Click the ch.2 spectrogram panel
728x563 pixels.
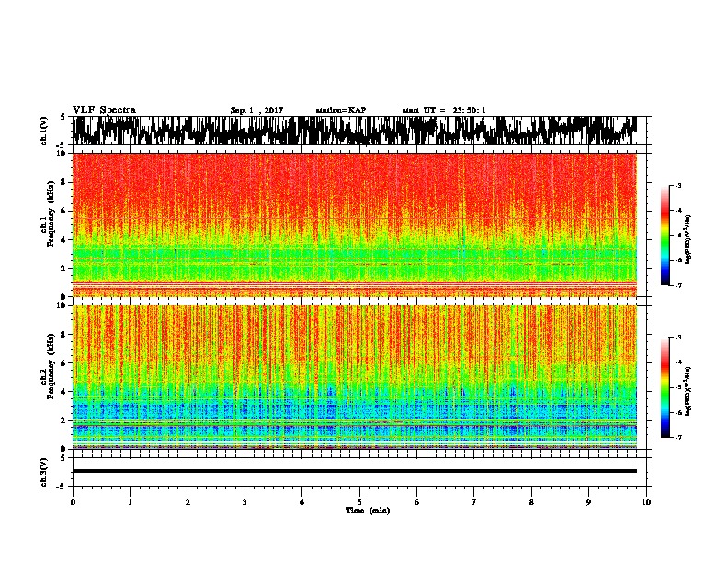click(x=355, y=377)
